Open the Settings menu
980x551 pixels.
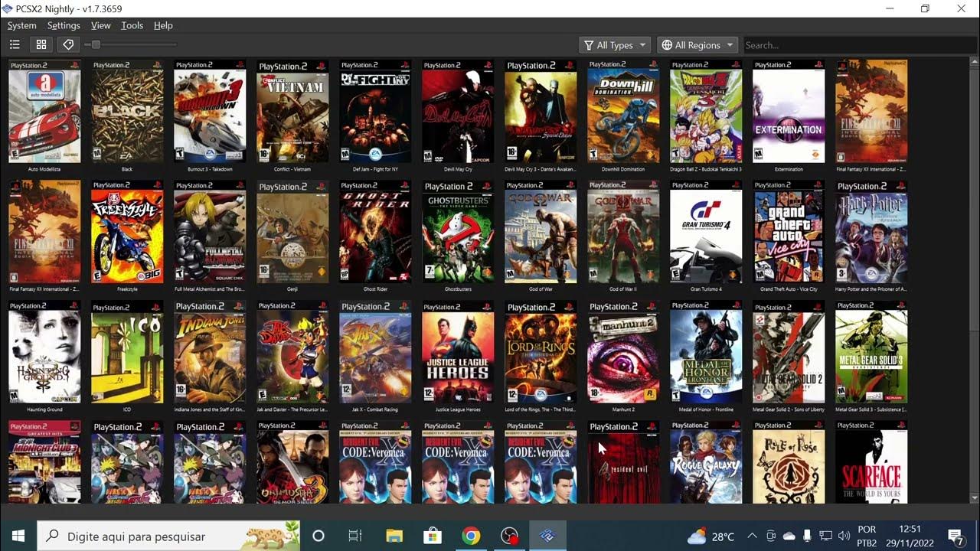click(x=64, y=25)
